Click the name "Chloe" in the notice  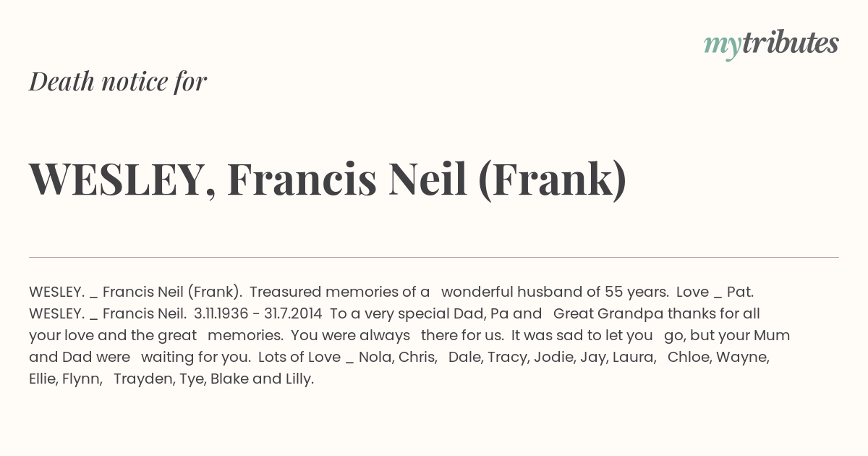pos(687,357)
